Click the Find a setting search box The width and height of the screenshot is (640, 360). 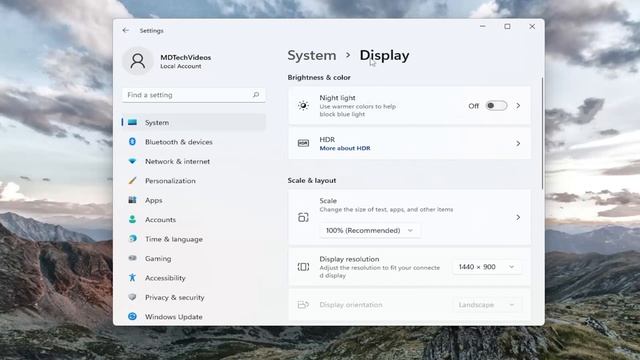194,95
